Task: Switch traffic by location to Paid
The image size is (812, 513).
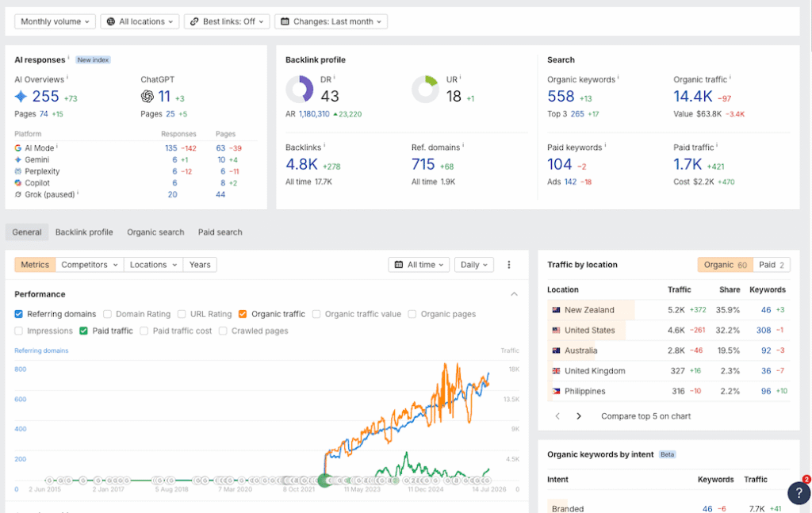Action: tap(772, 265)
